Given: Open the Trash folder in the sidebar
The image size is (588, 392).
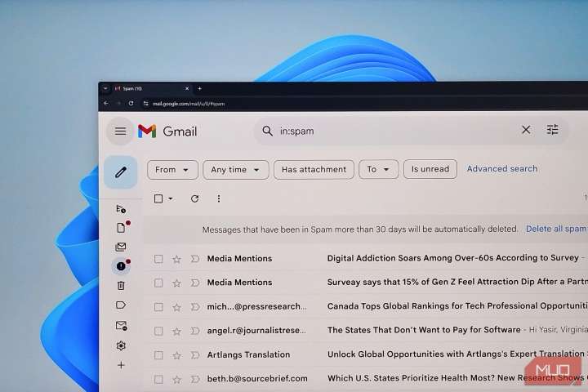Looking at the screenshot, I should click(121, 286).
